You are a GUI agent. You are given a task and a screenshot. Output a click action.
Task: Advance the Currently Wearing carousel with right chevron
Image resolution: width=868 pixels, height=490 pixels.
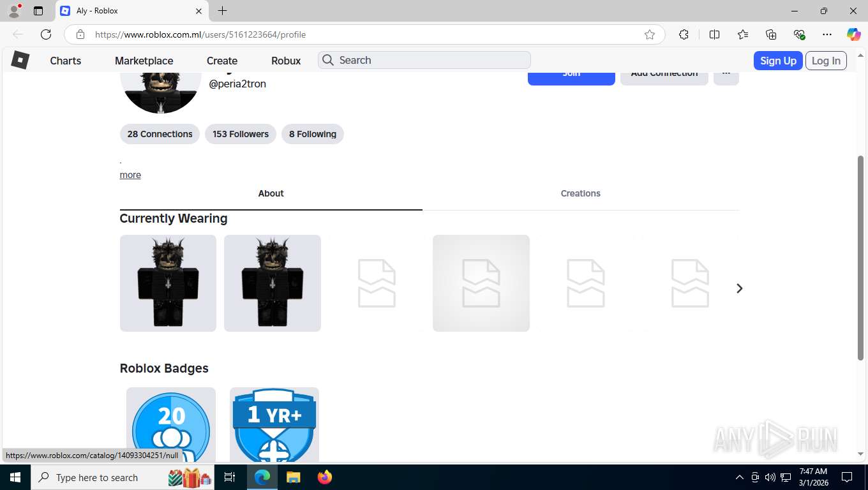739,288
